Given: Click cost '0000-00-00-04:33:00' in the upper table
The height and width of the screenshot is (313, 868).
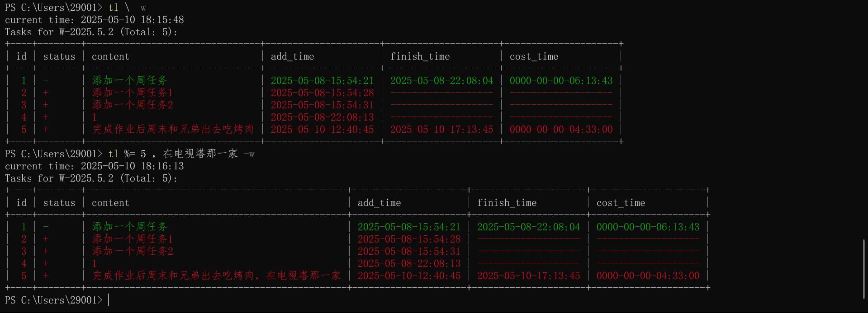Looking at the screenshot, I should 561,129.
